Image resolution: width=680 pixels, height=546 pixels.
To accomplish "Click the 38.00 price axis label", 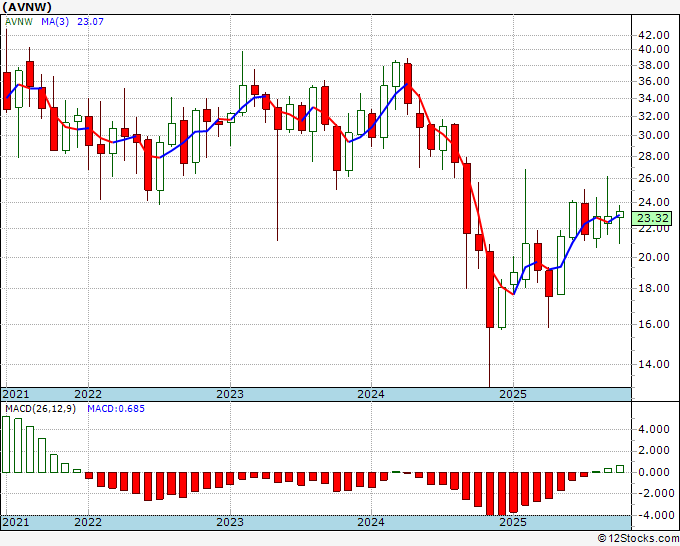I will (x=654, y=65).
